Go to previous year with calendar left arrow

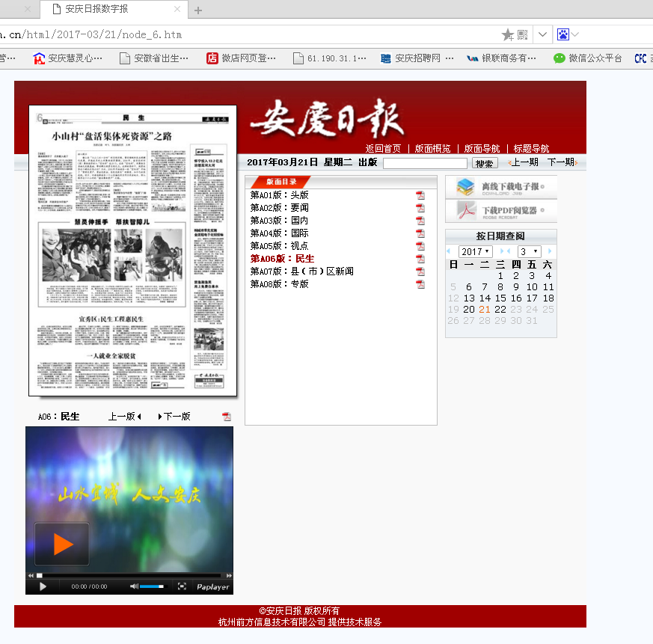(x=449, y=251)
